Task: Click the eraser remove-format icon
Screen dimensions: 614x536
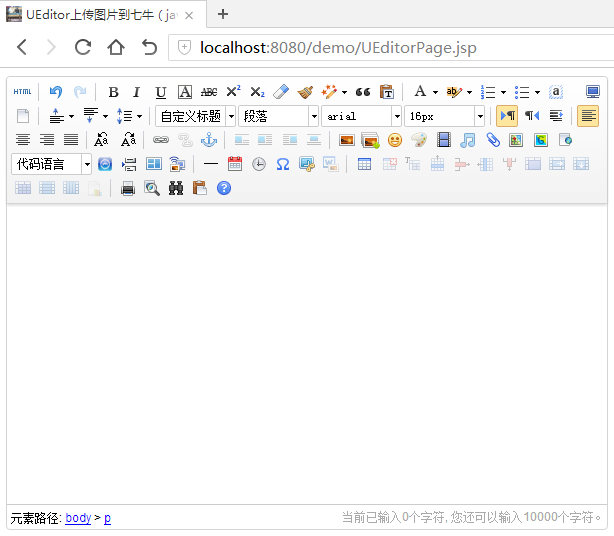Action: 281,92
